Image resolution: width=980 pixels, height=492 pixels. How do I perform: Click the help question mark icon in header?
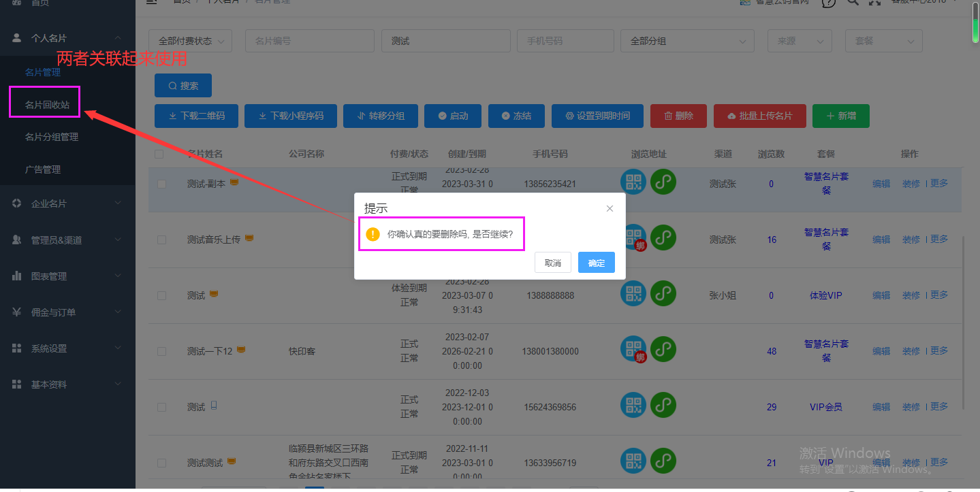(x=828, y=2)
